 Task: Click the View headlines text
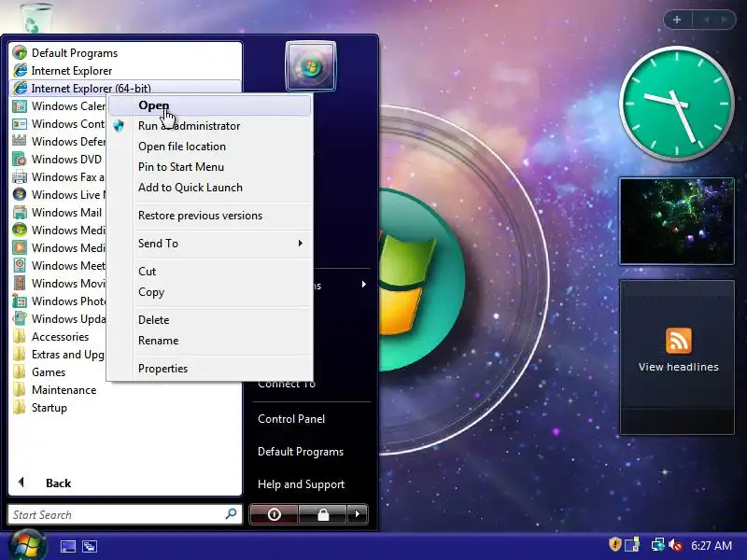(x=679, y=367)
